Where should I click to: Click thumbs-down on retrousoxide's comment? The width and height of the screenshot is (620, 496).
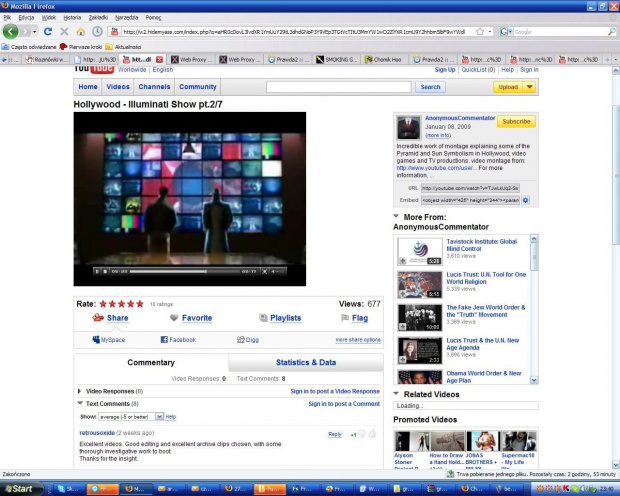tap(362, 434)
